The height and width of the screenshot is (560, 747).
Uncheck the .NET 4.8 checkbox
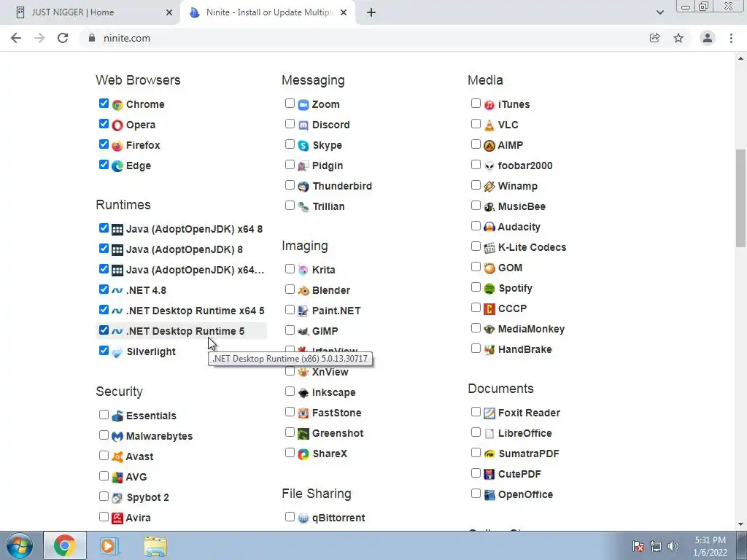[x=104, y=289]
